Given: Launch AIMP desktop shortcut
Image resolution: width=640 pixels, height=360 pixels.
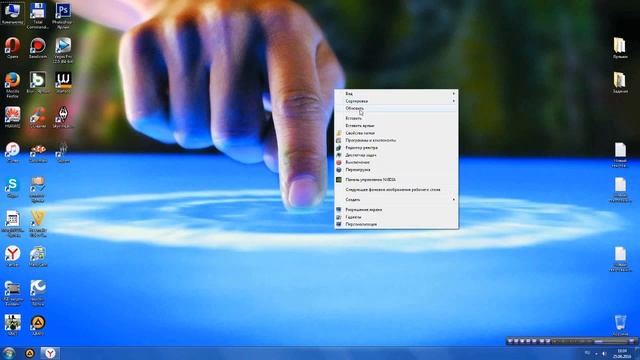Looking at the screenshot, I should click(38, 325).
